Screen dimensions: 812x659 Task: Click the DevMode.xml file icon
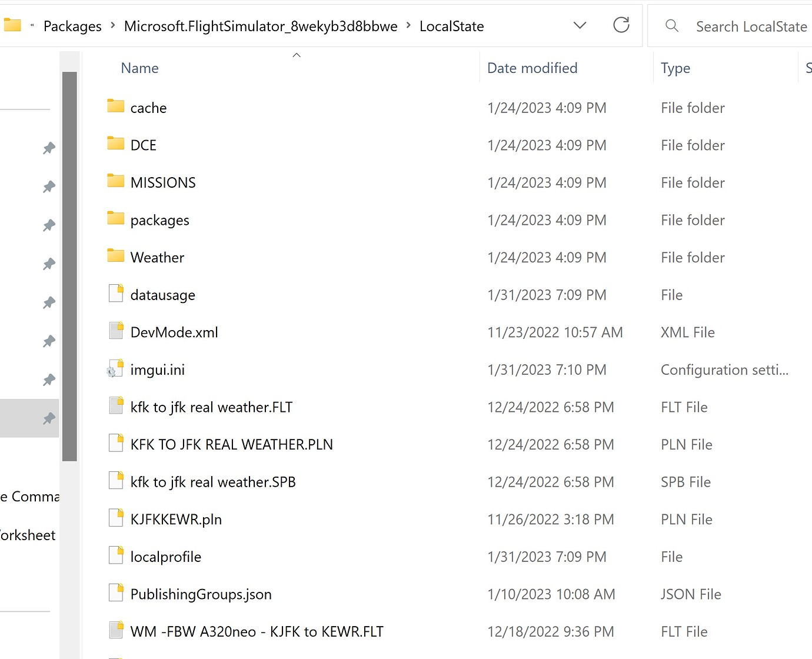[116, 331]
